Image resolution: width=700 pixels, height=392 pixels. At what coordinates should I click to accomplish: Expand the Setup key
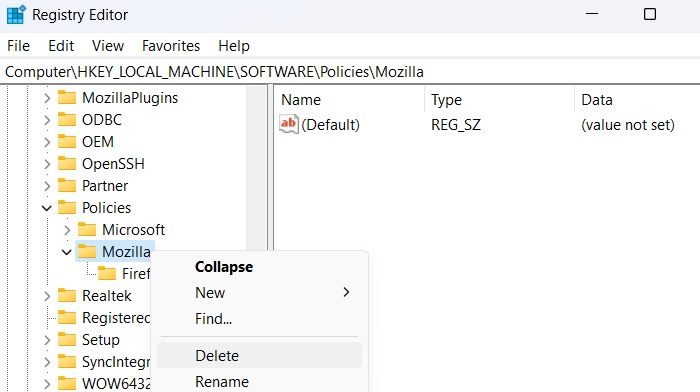[x=47, y=340]
